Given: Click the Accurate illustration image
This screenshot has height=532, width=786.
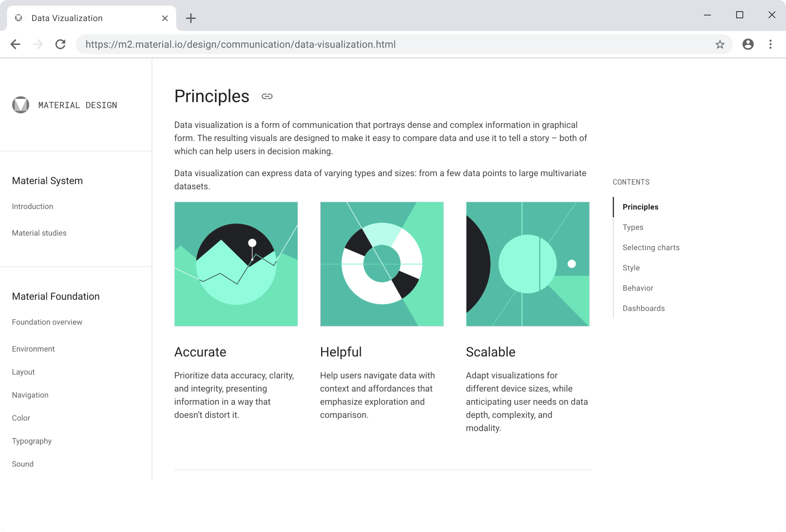Looking at the screenshot, I should (236, 264).
